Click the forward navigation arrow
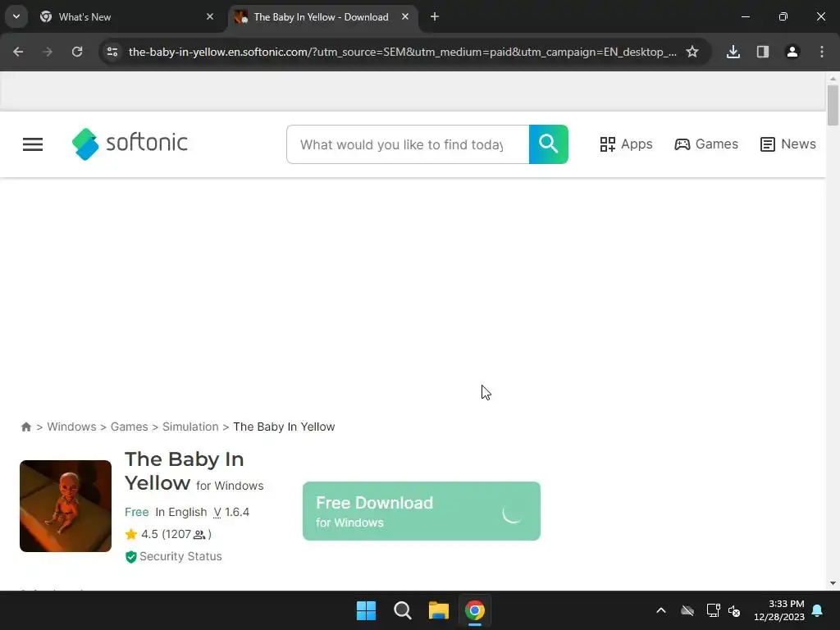This screenshot has height=630, width=840. point(48,52)
